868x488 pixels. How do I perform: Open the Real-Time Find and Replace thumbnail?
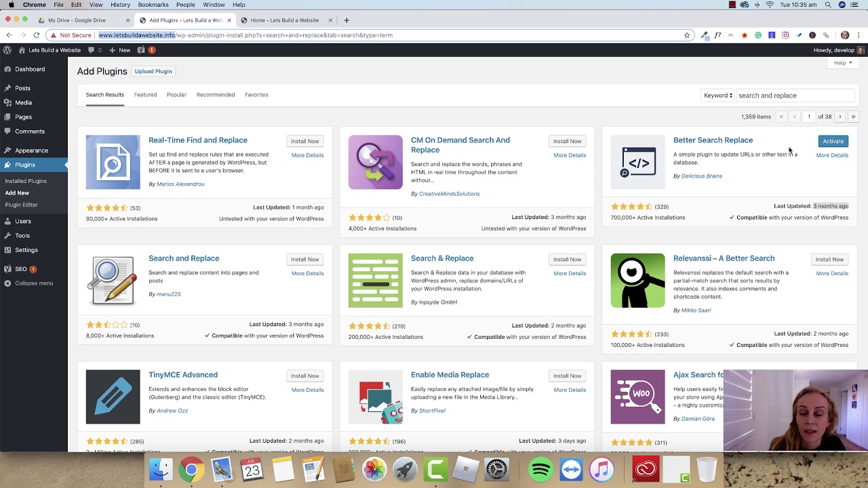[113, 162]
